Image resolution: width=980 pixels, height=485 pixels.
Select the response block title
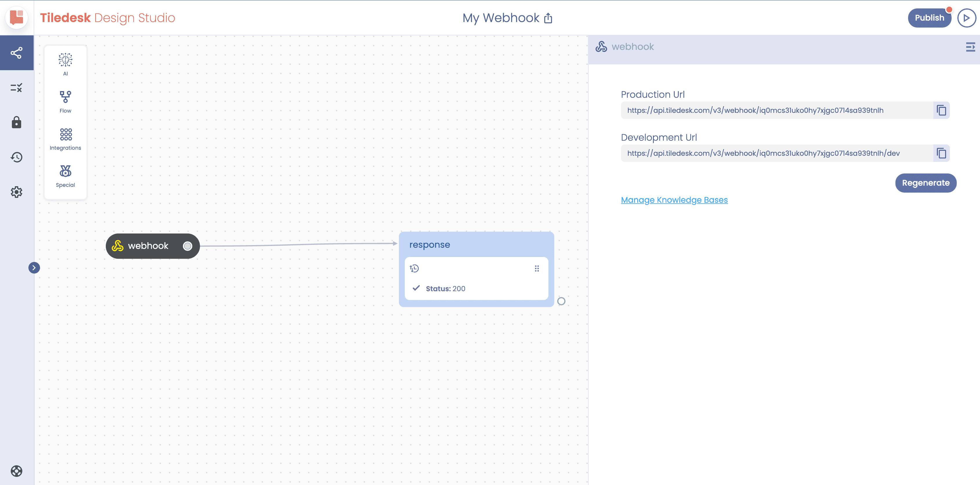pos(429,245)
